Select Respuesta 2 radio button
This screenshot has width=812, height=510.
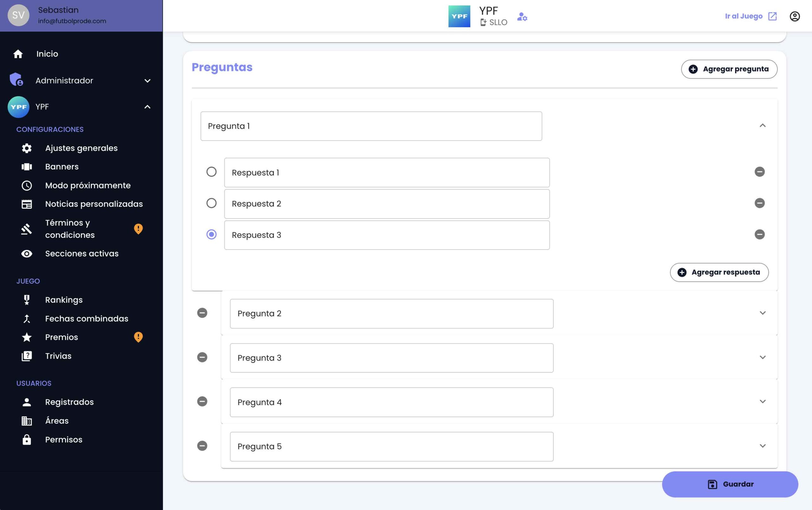(212, 203)
